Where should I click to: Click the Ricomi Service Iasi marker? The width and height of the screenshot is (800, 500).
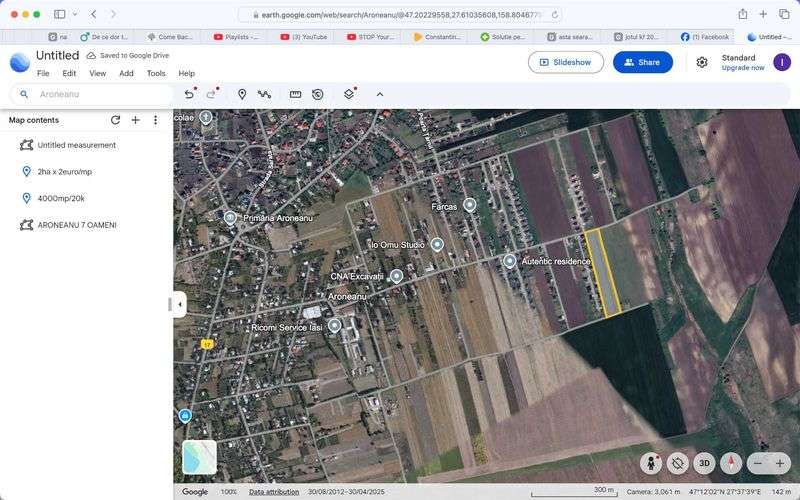334,325
